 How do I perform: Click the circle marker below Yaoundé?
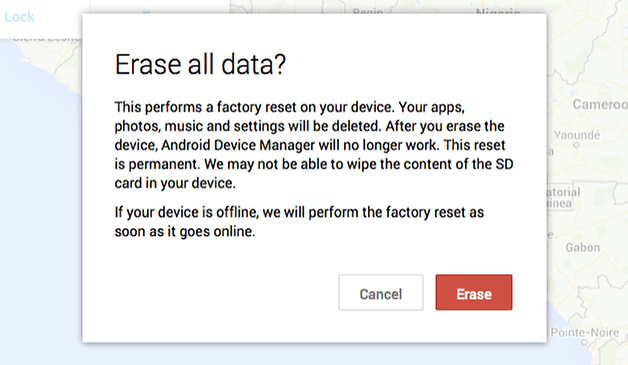pyautogui.click(x=576, y=145)
